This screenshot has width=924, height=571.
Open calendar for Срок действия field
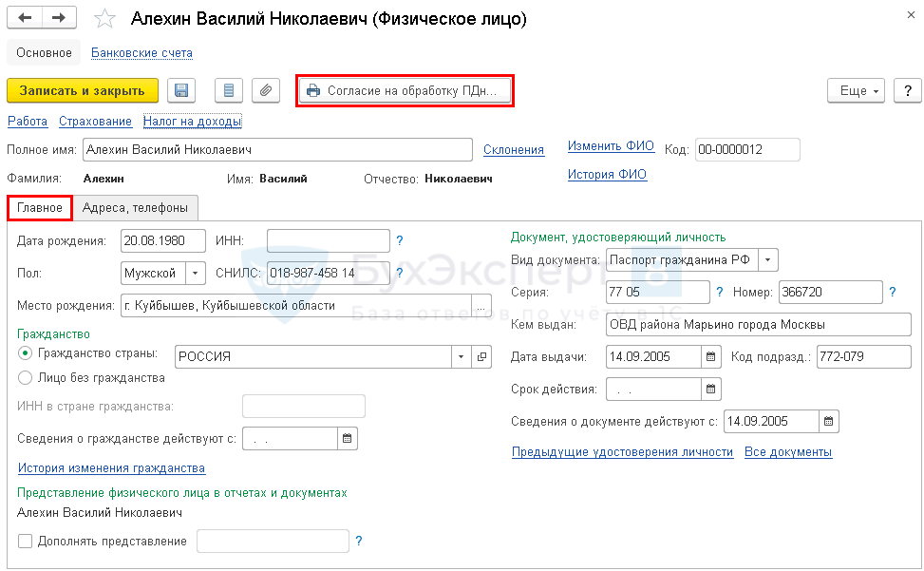click(710, 389)
